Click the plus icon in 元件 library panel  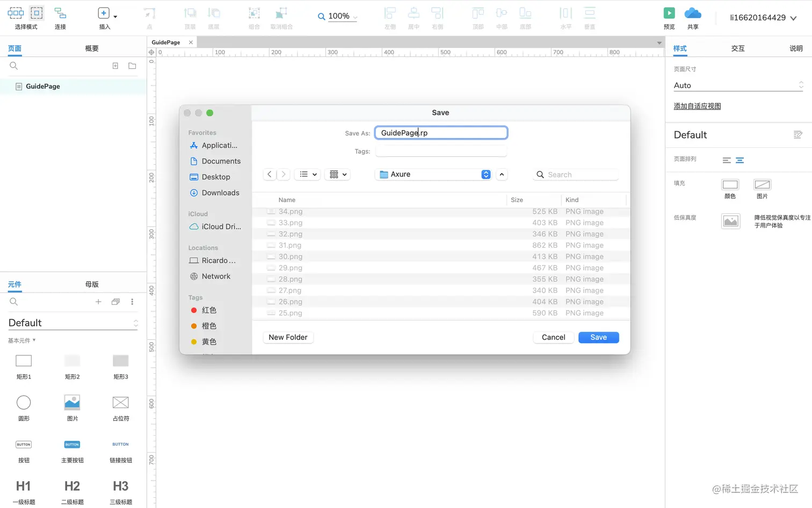click(x=98, y=302)
